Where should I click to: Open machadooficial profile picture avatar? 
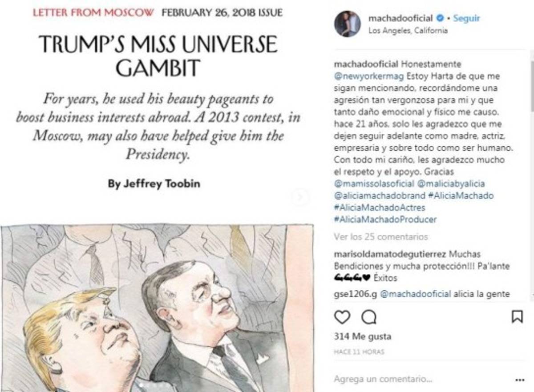(x=348, y=24)
